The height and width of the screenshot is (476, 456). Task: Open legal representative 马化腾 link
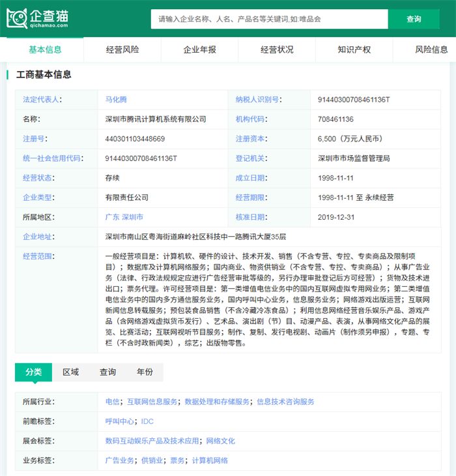(x=116, y=100)
